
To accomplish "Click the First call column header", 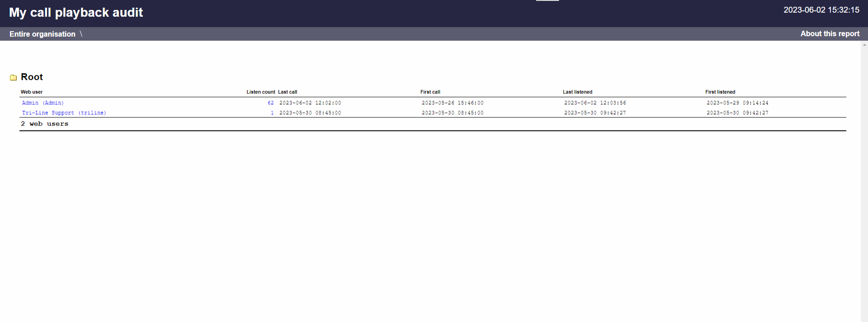I will (x=430, y=92).
